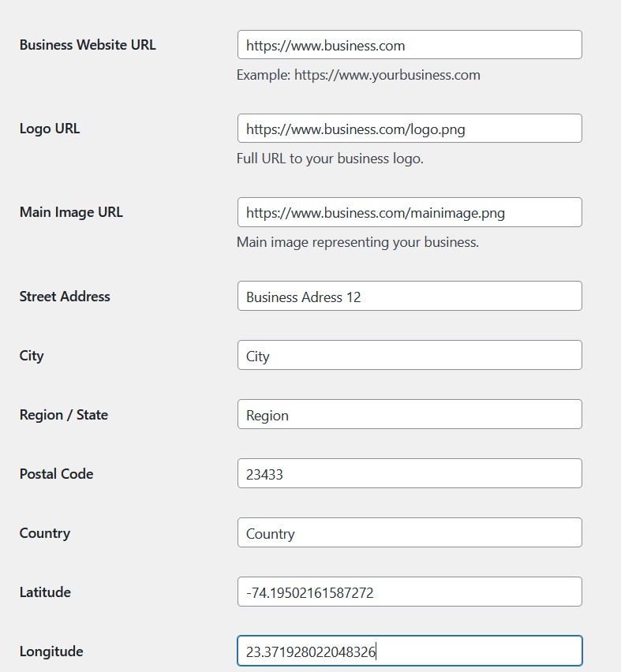This screenshot has height=672, width=621.
Task: Click the Business Website URL label
Action: tap(87, 45)
